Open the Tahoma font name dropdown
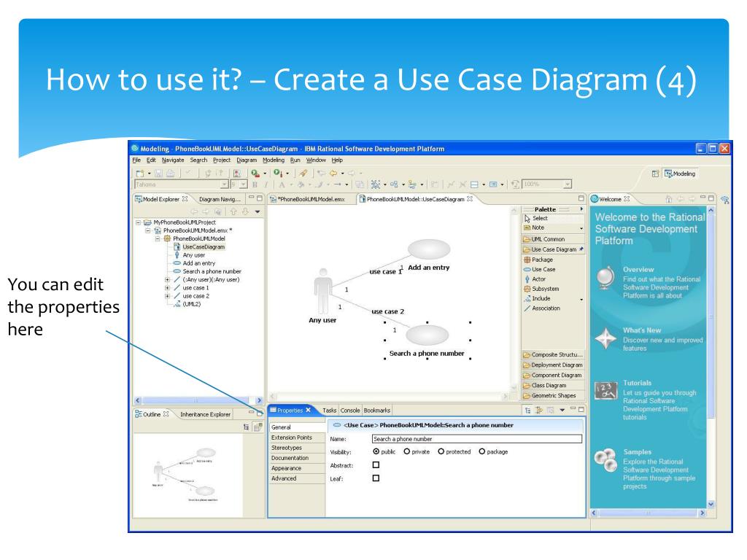747x560 pixels. point(225,184)
